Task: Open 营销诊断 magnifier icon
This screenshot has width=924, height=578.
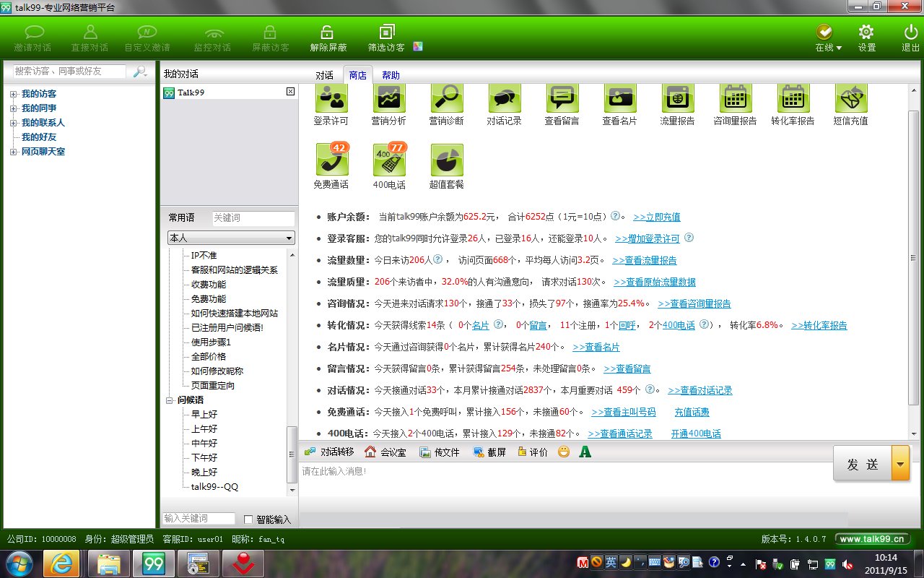Action: (447, 105)
